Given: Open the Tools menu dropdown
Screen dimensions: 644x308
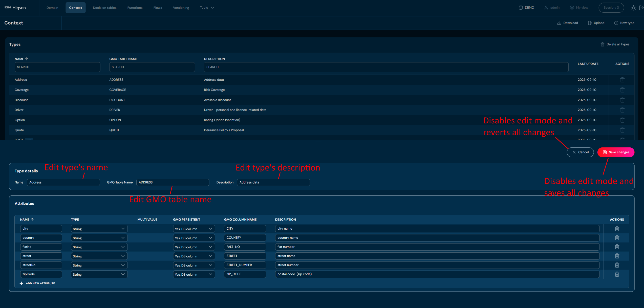Looking at the screenshot, I should click(207, 8).
